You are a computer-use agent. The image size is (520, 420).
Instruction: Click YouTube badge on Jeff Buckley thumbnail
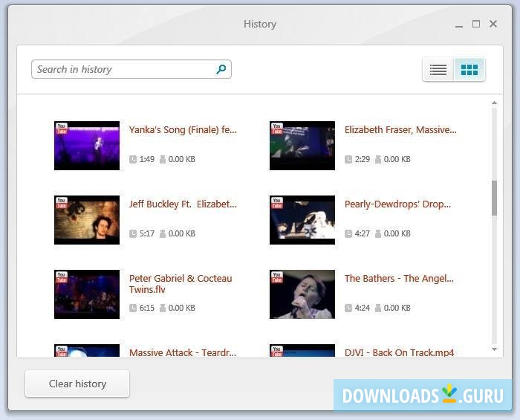pos(62,203)
